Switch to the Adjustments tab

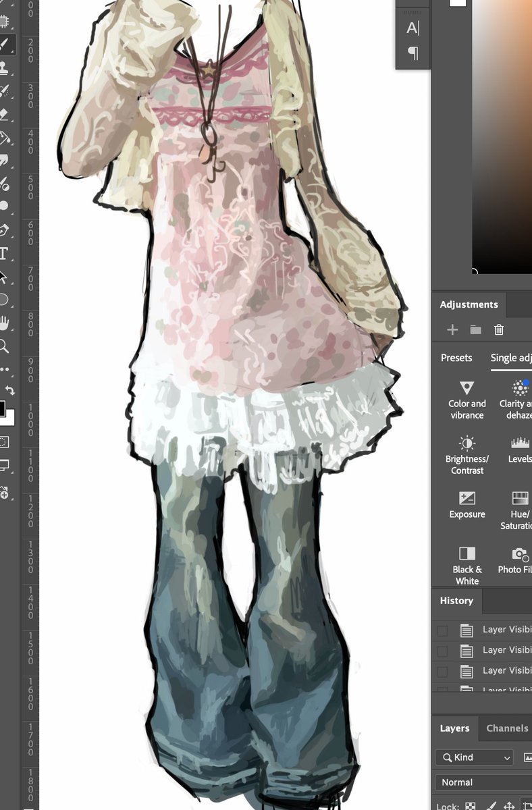469,304
